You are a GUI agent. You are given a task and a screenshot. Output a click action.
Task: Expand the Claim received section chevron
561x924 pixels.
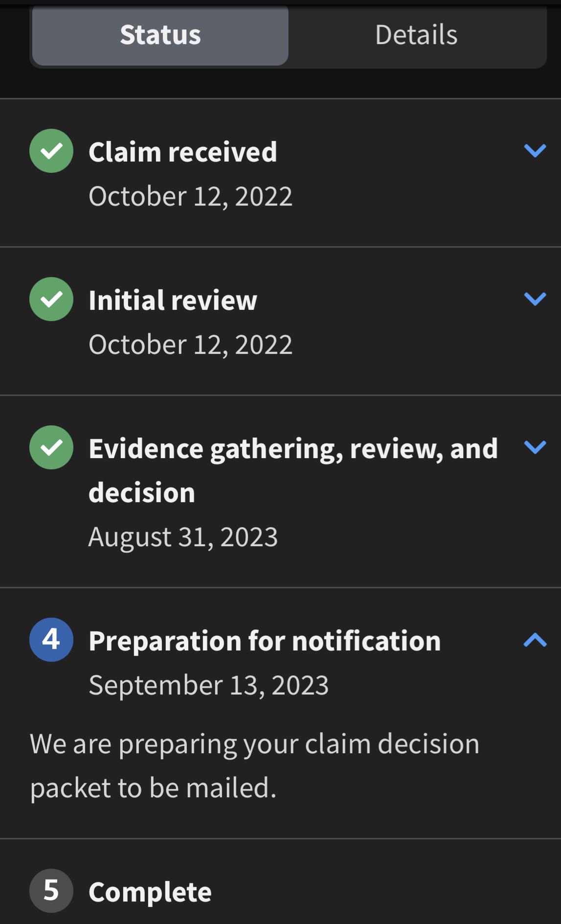pyautogui.click(x=535, y=151)
